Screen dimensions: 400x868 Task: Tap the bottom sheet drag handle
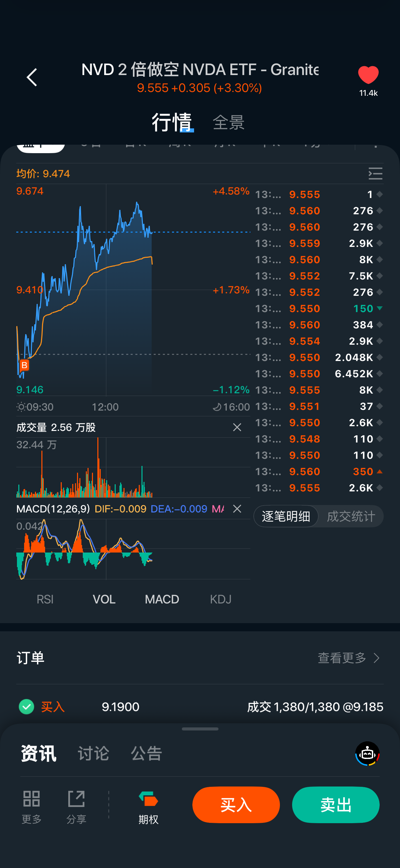point(200,729)
